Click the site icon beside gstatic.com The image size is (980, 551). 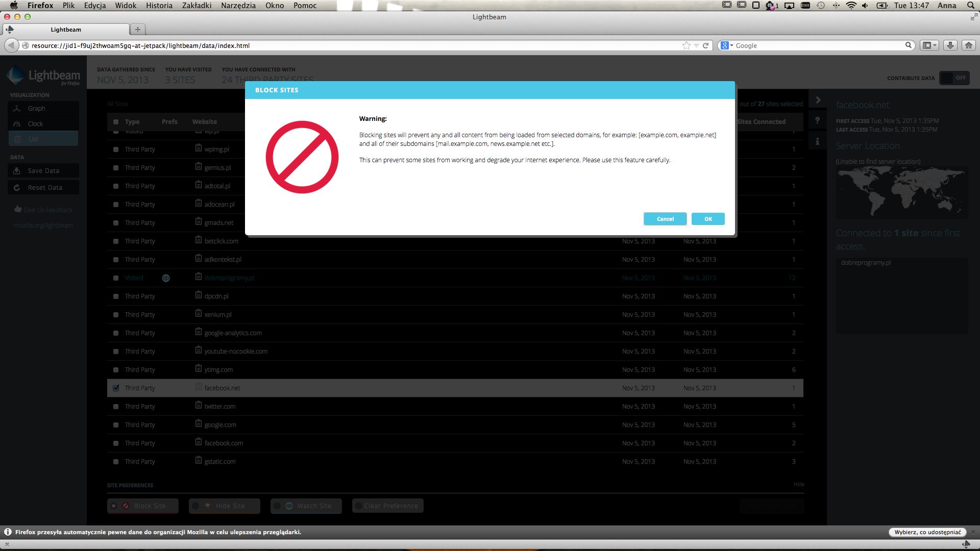pos(199,460)
